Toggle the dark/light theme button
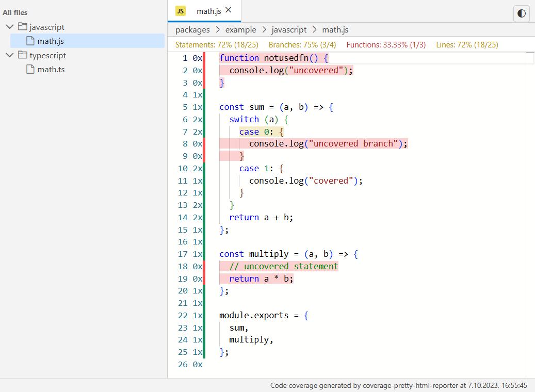The image size is (535, 392). 522,13
